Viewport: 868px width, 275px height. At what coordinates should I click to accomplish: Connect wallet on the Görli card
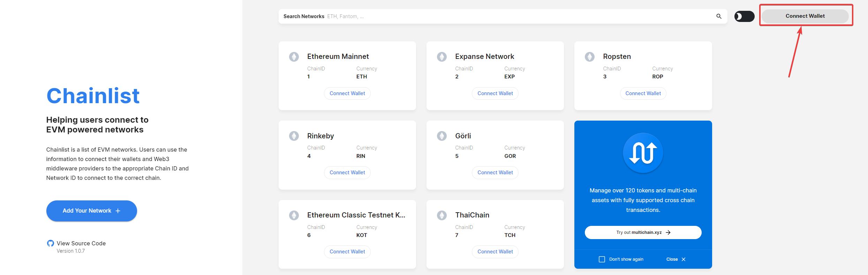pos(495,173)
